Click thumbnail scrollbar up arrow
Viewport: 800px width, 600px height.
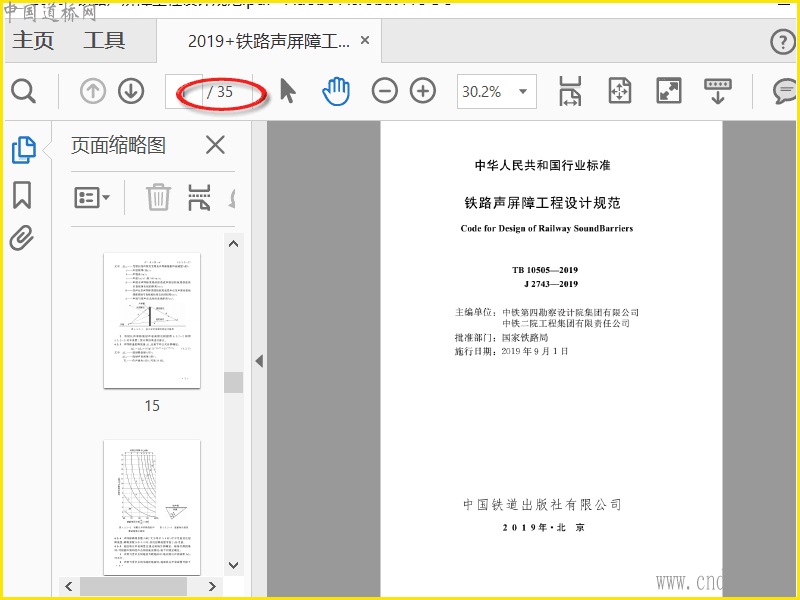click(x=234, y=244)
